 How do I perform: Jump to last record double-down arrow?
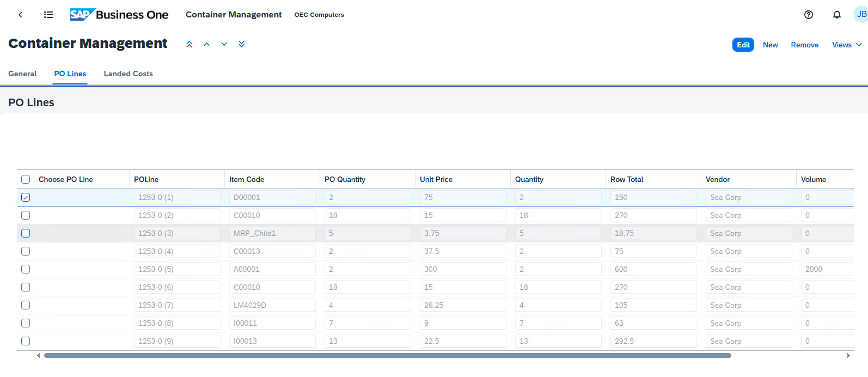tap(242, 44)
